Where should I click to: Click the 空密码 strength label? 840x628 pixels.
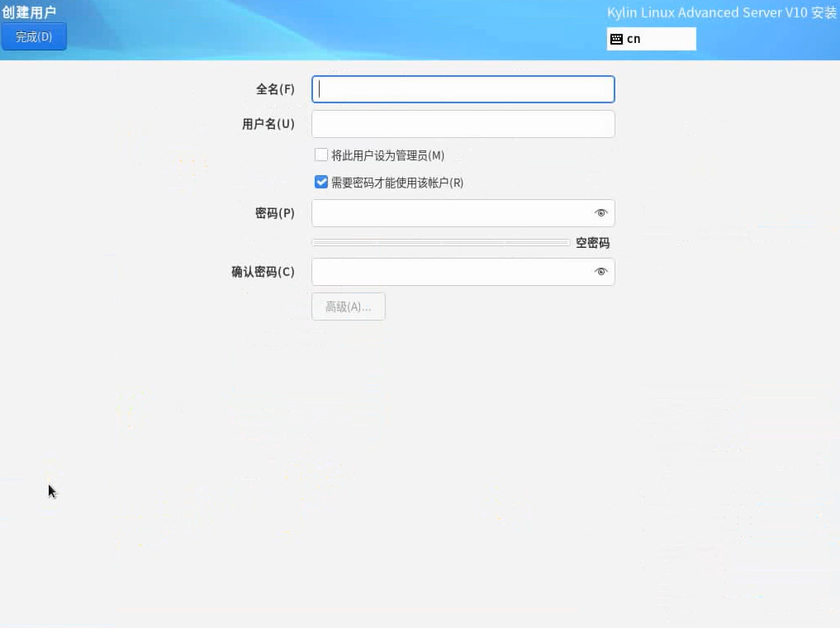[592, 243]
